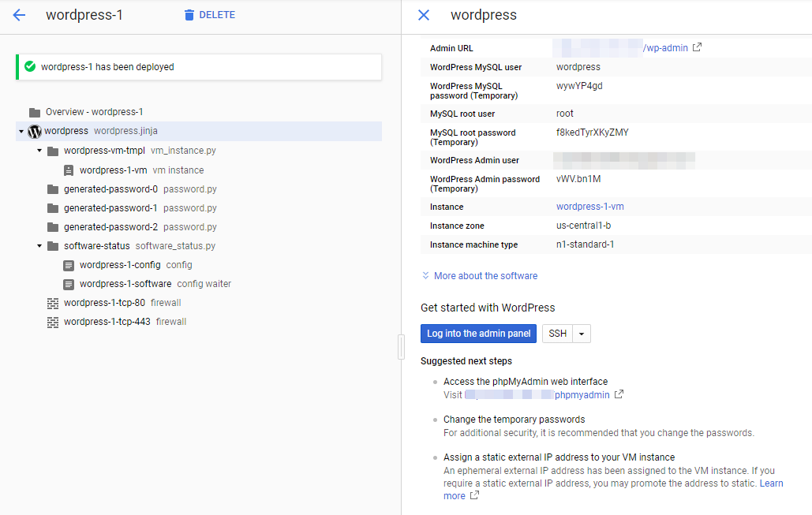Viewport: 812px width, 515px height.
Task: Select Overview - wordpress-1 item
Action: (x=94, y=112)
